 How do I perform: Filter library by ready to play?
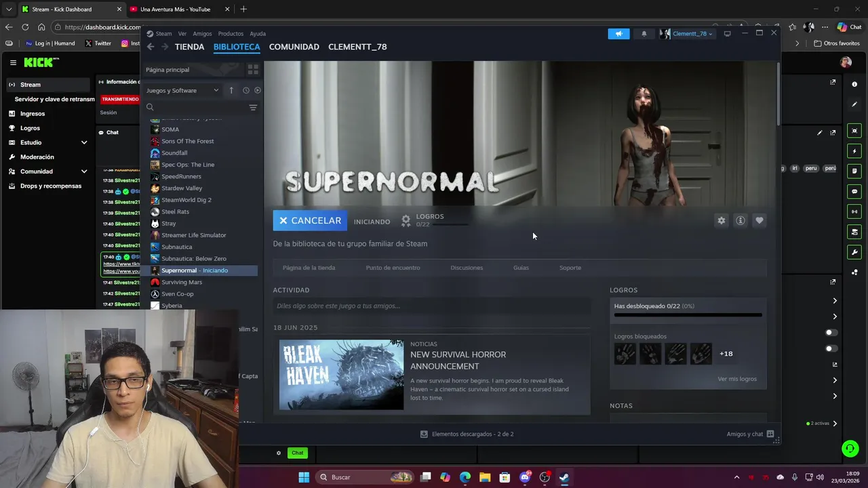point(257,90)
